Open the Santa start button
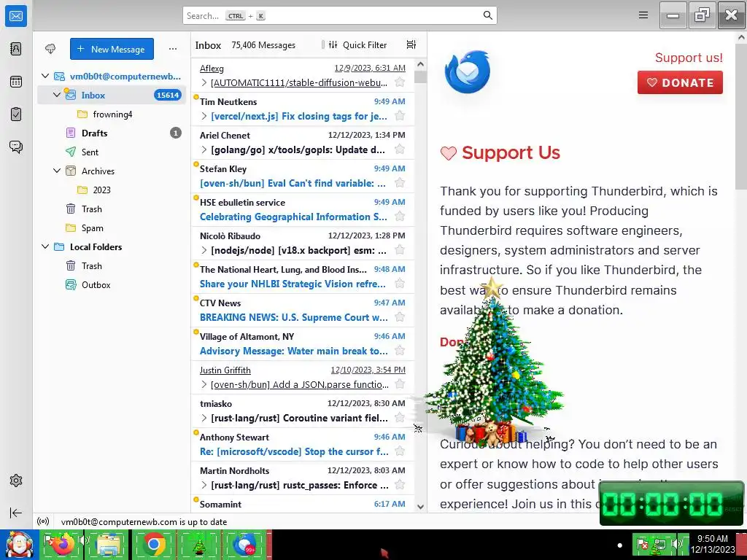Screen dimensions: 747x560 point(20,545)
